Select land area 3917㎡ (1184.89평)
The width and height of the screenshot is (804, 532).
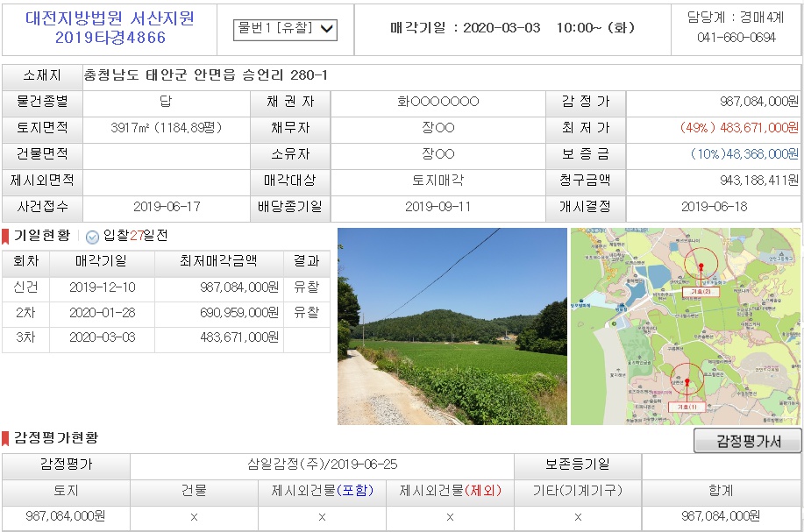(x=166, y=128)
